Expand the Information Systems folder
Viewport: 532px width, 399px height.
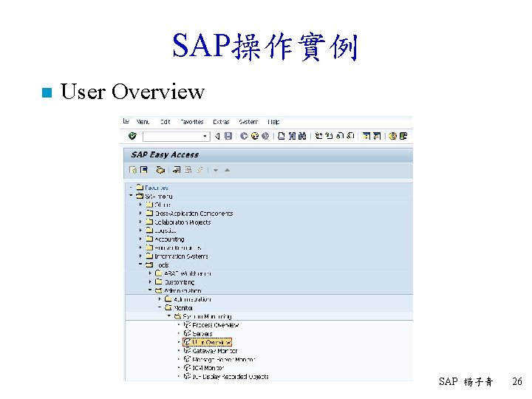pos(140,256)
